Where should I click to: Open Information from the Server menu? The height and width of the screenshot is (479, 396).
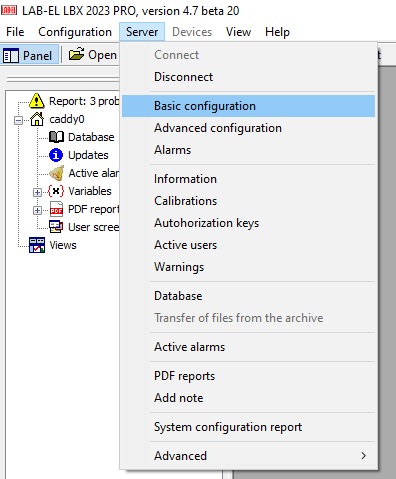click(x=248, y=179)
